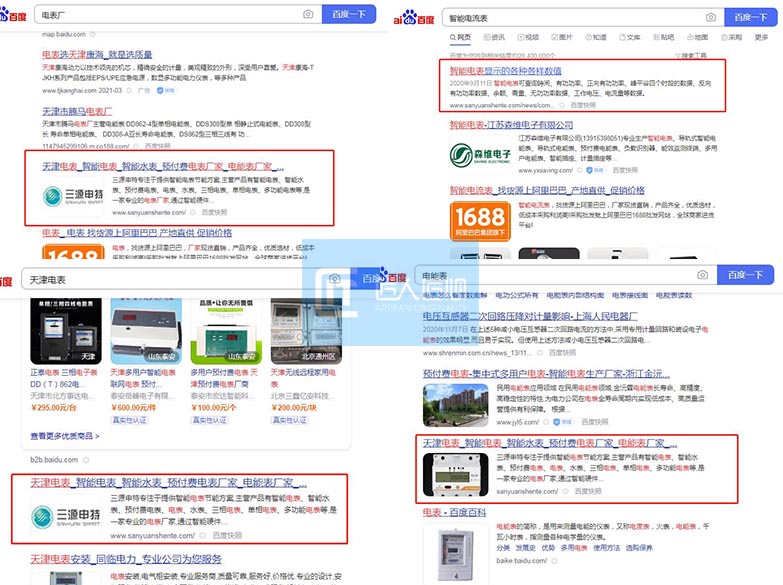Click blue 保障 shield badge next to www.jyl6.com

click(x=563, y=422)
